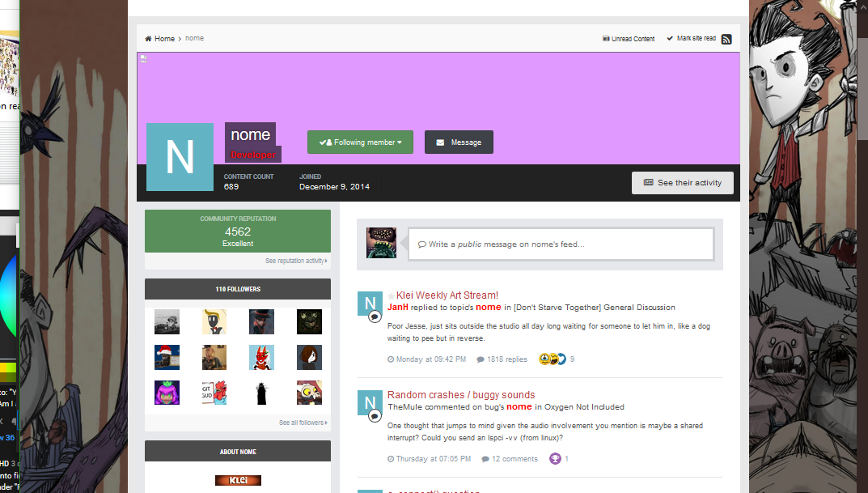Click the Community Reputation 4562 box
The width and height of the screenshot is (868, 493).
[x=238, y=231]
